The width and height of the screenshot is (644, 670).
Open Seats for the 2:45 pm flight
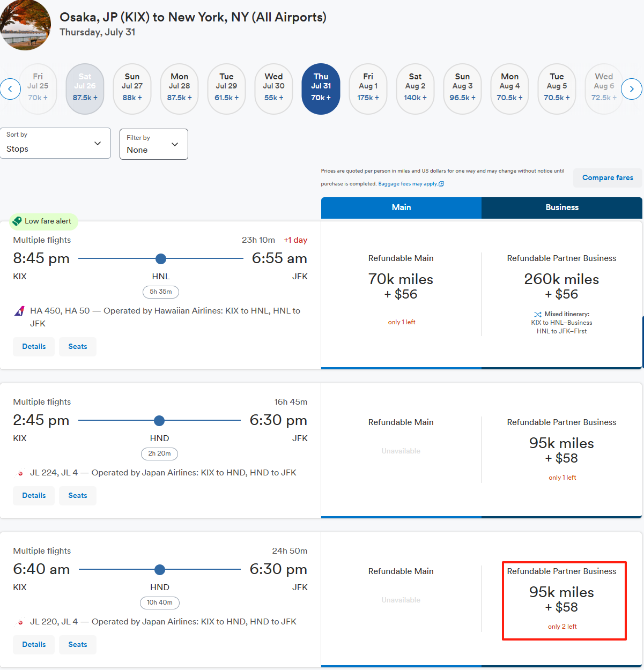(x=78, y=496)
